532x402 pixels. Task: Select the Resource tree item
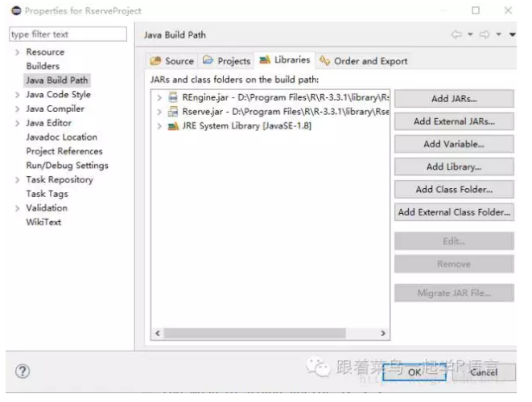coord(45,52)
